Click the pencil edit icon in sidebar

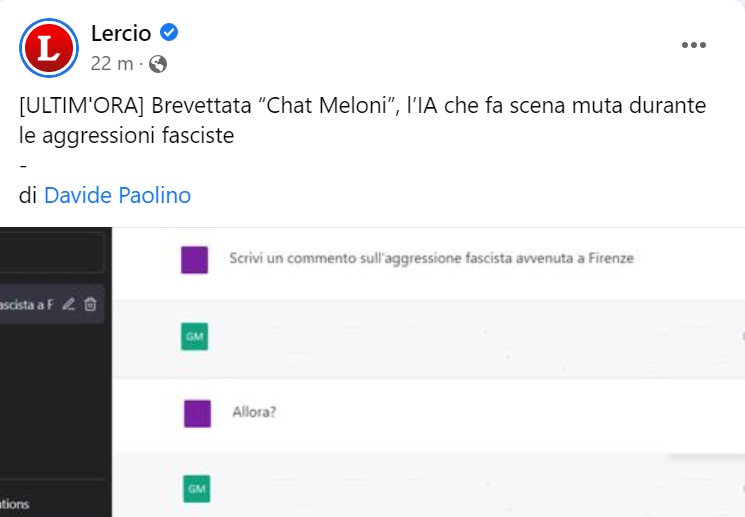(x=69, y=304)
